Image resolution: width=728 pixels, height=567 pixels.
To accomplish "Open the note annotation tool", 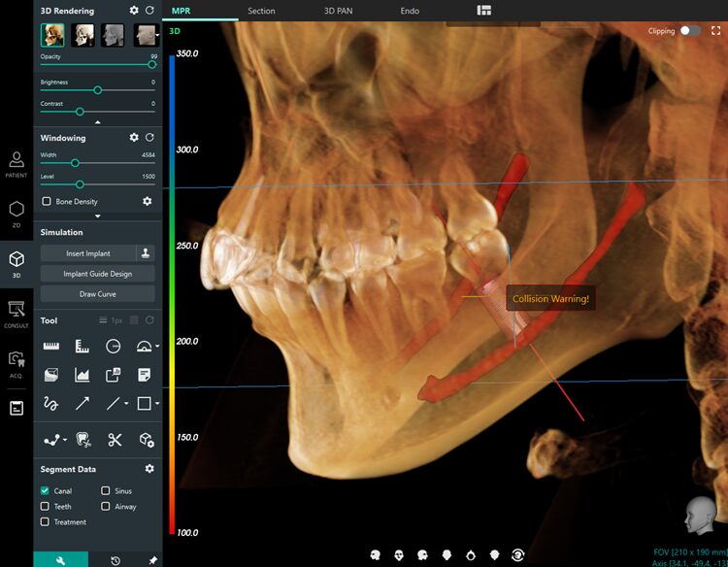I will point(144,374).
